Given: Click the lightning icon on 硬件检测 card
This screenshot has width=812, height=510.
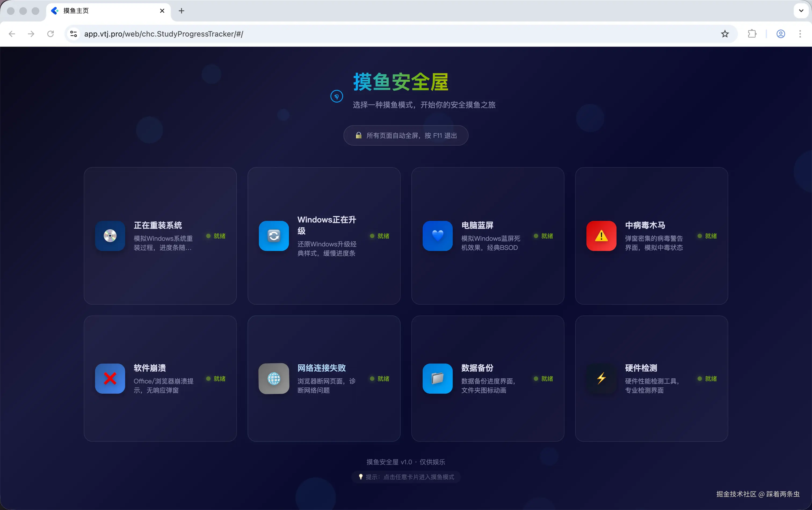Looking at the screenshot, I should (x=601, y=378).
